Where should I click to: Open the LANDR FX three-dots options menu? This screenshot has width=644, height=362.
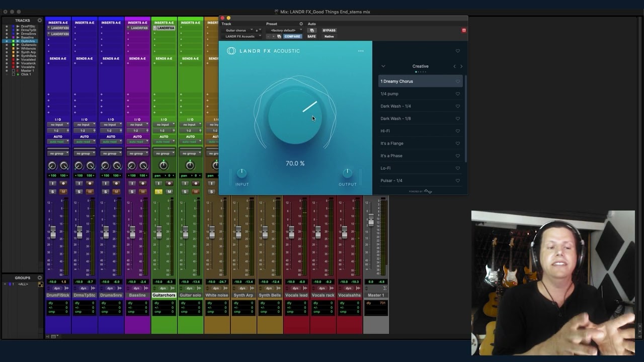pyautogui.click(x=361, y=51)
